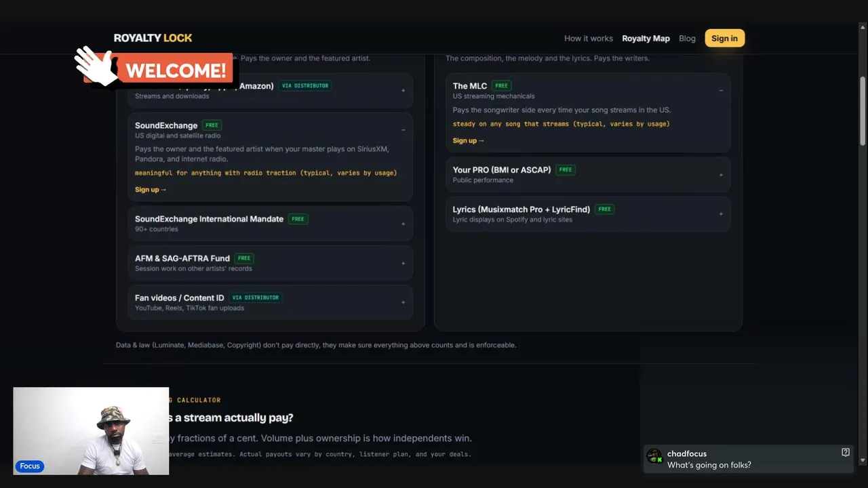The width and height of the screenshot is (868, 488).
Task: Click the chadfocus chat avatar icon
Action: (x=654, y=456)
